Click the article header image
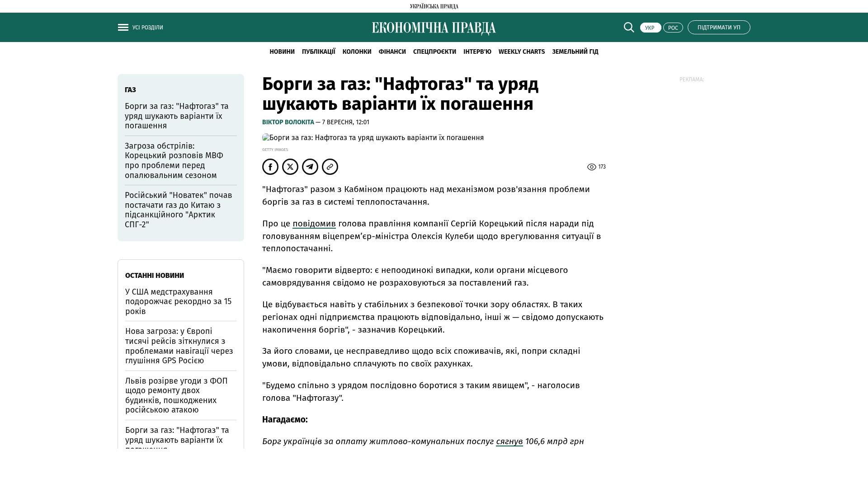Image resolution: width=868 pixels, height=488 pixels. tap(373, 138)
